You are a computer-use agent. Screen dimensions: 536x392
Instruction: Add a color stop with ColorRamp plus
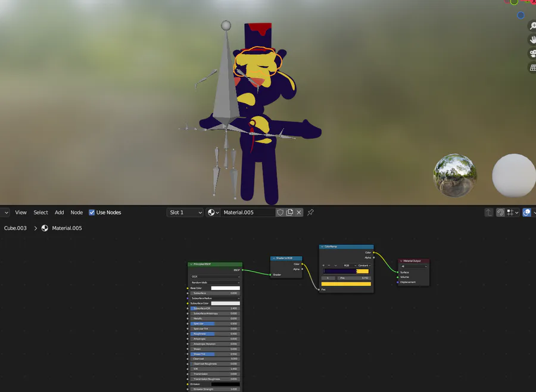point(323,266)
